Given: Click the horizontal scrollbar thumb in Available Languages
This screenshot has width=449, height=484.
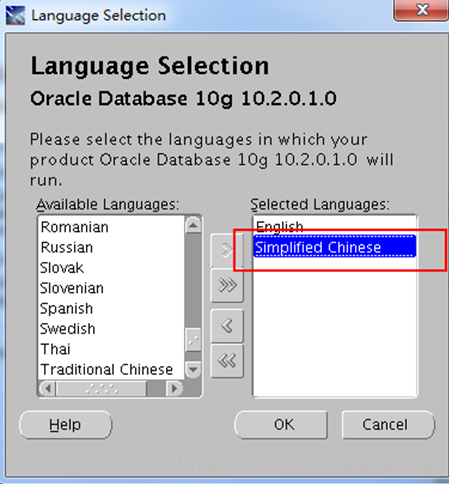Looking at the screenshot, I should point(102,388).
